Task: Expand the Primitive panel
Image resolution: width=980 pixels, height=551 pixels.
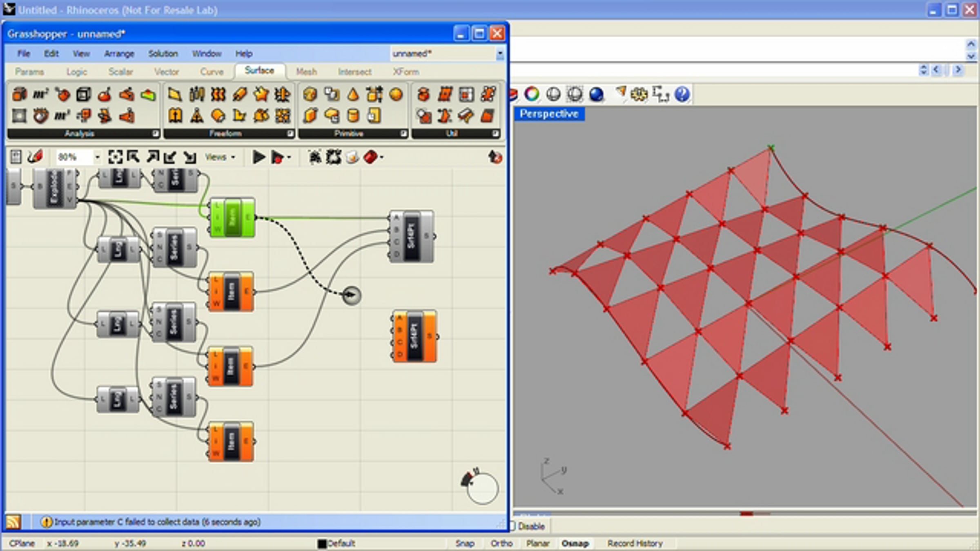Action: coord(403,133)
